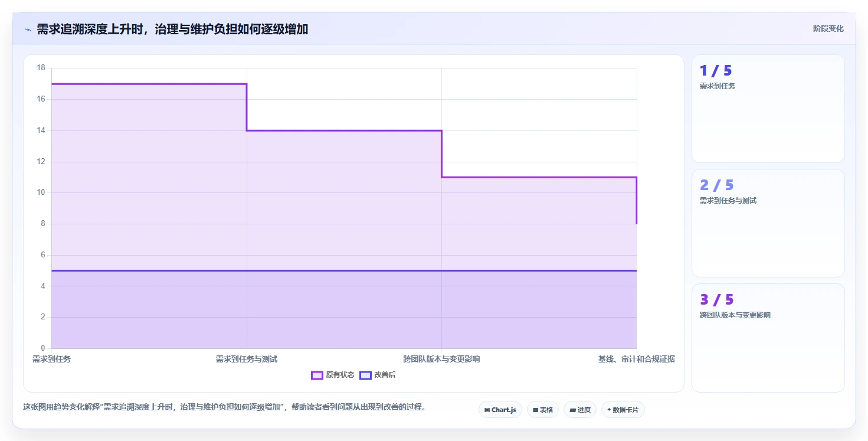Click the x-axis label 需求到任务与测试

[x=247, y=359]
